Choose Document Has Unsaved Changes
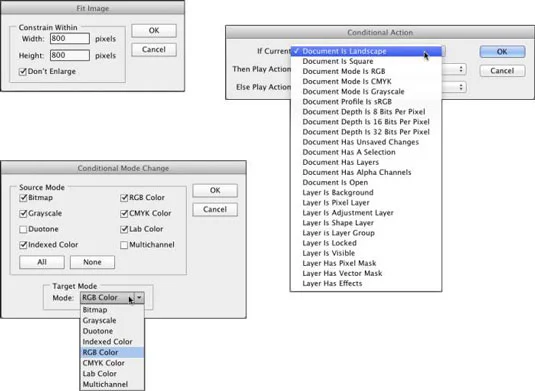This screenshot has width=535, height=391. pyautogui.click(x=366, y=142)
